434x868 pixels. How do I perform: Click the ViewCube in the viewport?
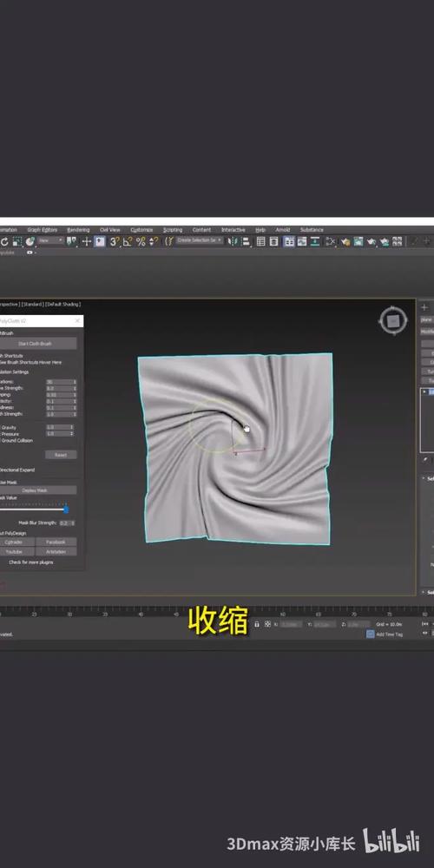pos(393,320)
